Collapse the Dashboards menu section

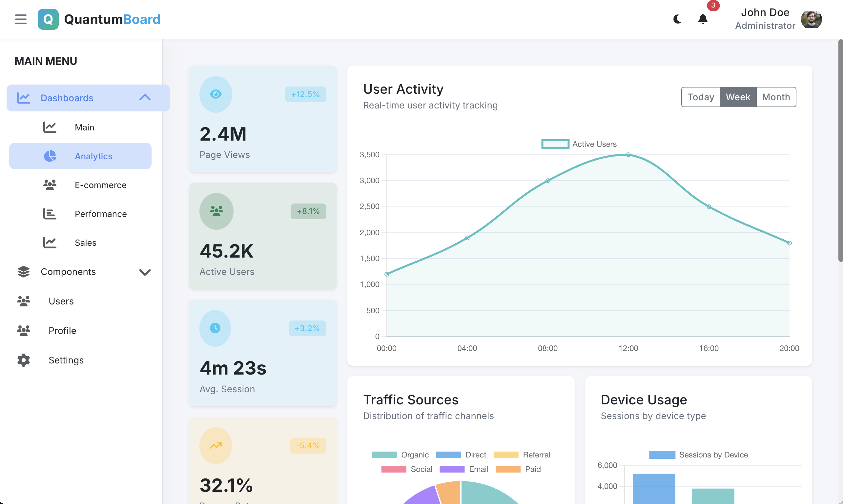click(145, 98)
